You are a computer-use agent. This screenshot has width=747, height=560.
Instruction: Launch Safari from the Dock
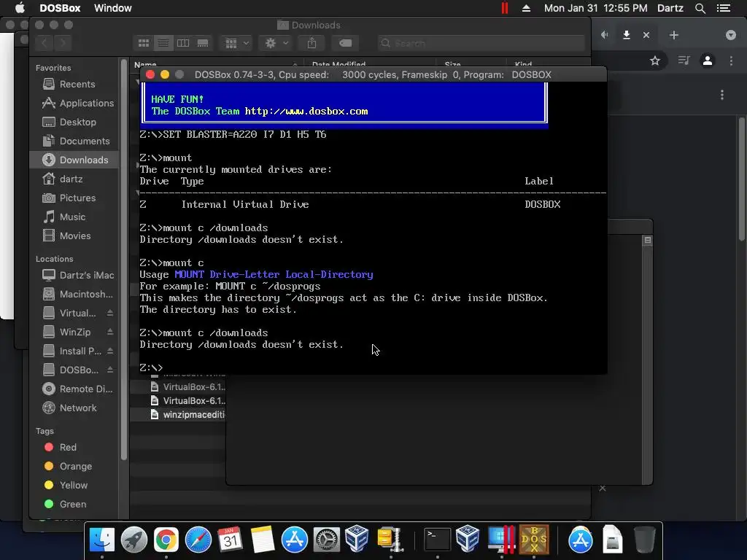[198, 540]
